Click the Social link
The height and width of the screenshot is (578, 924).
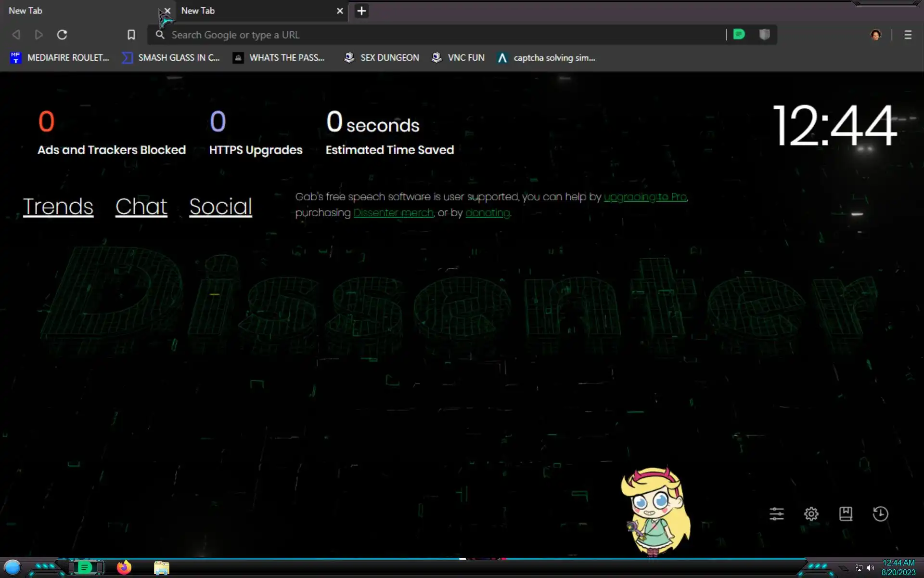tap(220, 207)
